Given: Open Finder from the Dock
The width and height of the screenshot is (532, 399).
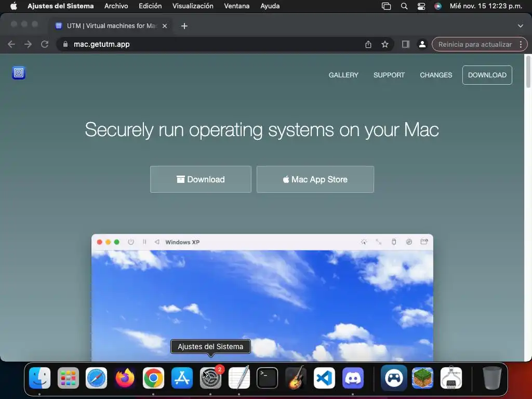Looking at the screenshot, I should click(39, 378).
